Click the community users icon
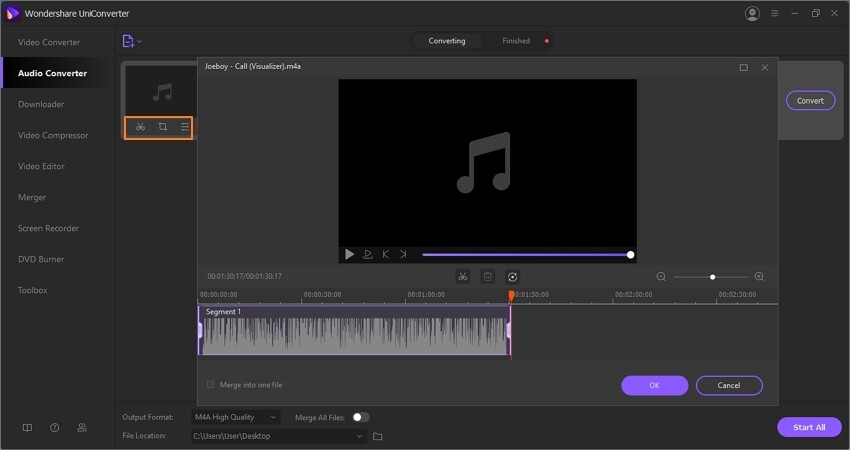Image resolution: width=850 pixels, height=450 pixels. tap(82, 428)
